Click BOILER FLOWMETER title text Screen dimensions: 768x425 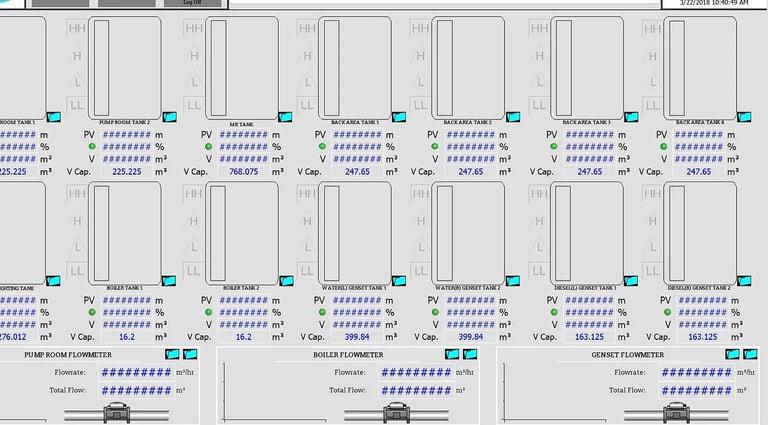click(x=348, y=354)
